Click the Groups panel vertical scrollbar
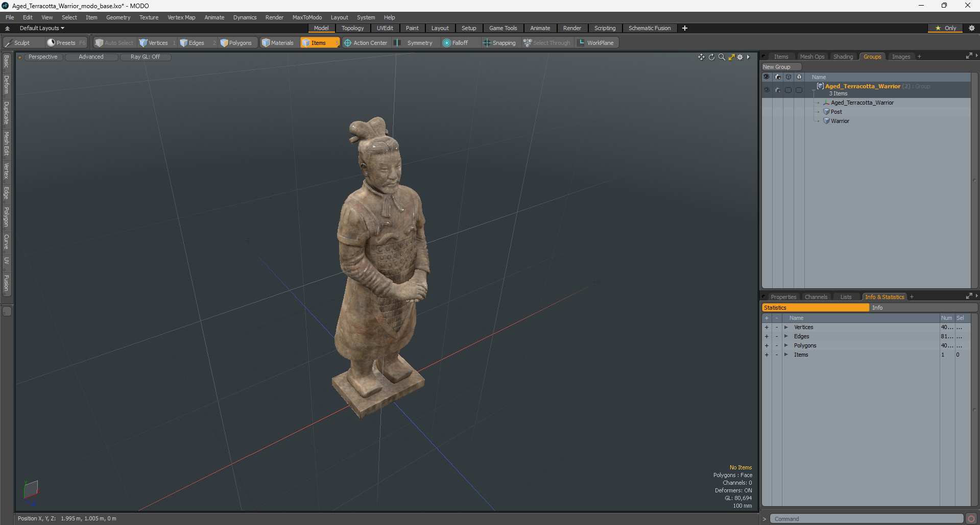Viewport: 980px width, 525px height. [974, 180]
